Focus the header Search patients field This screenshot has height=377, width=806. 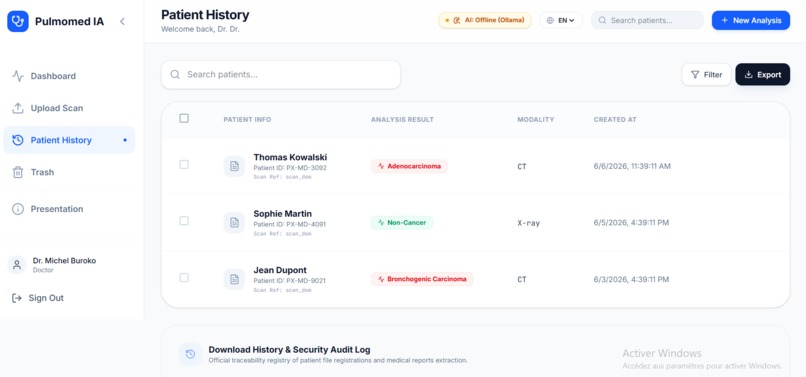point(647,21)
